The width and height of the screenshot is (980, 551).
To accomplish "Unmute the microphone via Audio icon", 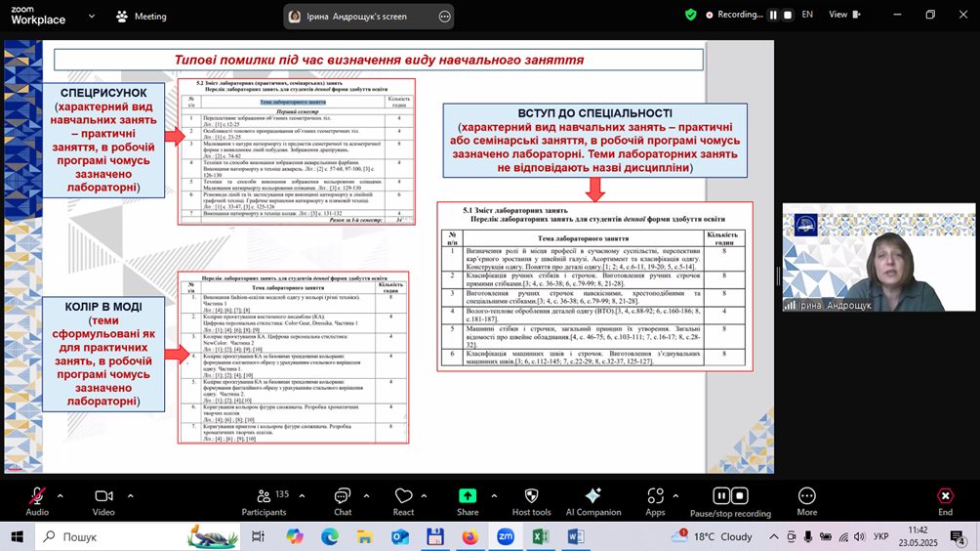I will (x=37, y=496).
